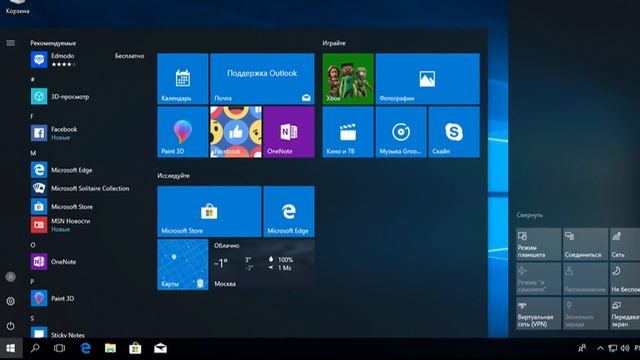The height and width of the screenshot is (360, 640).
Task: Open the Power options button
Action: point(11,326)
